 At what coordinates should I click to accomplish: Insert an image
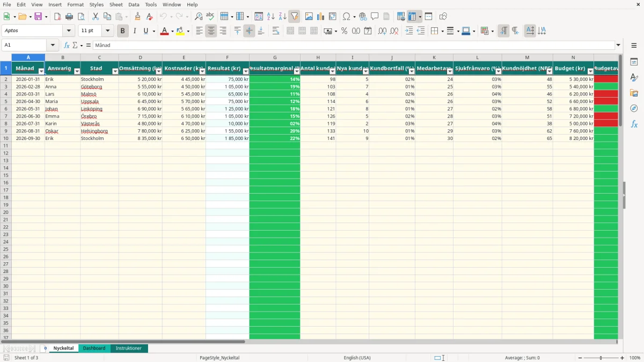click(x=309, y=17)
